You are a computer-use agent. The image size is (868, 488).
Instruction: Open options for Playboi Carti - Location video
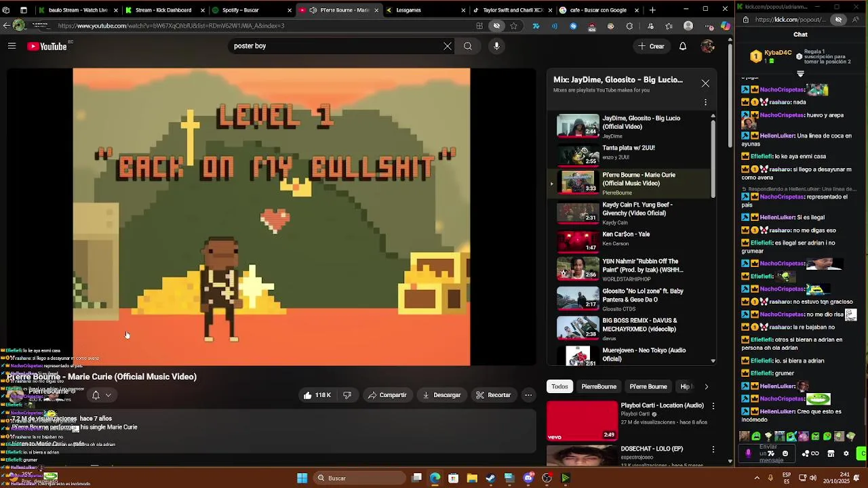(x=713, y=406)
